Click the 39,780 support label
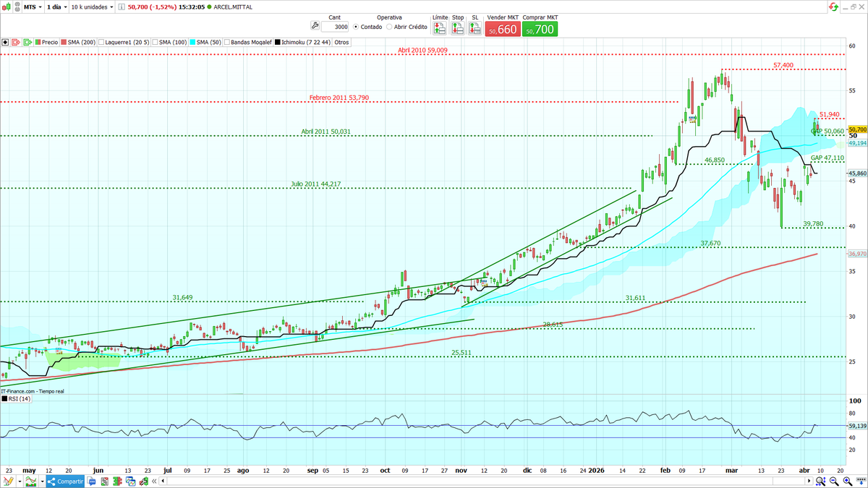The height and width of the screenshot is (488, 868). click(x=813, y=223)
